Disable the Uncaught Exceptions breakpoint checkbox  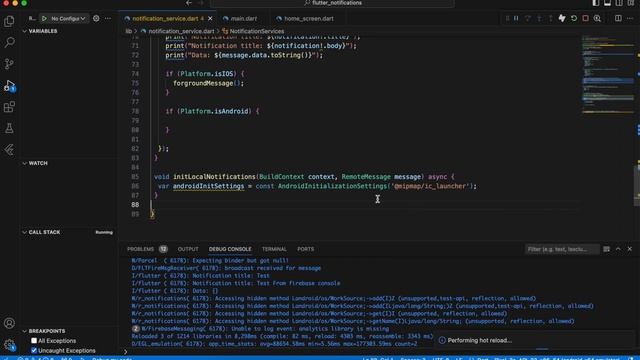pos(34,350)
